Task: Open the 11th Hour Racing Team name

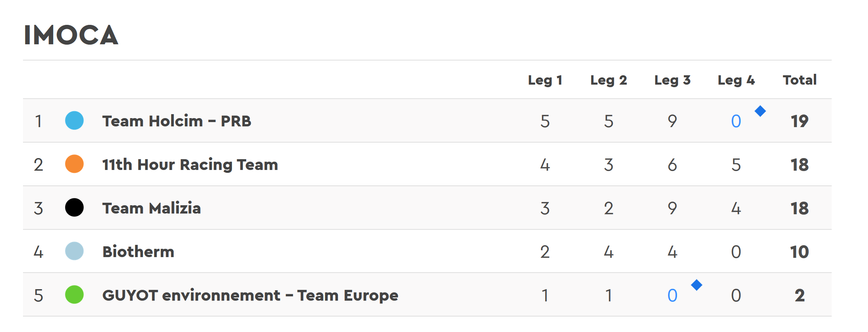Action: (190, 165)
